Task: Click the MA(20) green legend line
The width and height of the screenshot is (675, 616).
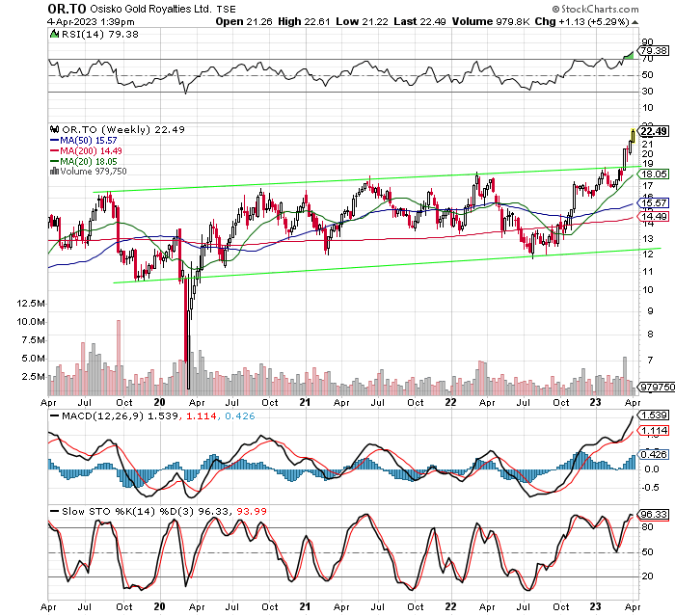Action: pos(55,162)
